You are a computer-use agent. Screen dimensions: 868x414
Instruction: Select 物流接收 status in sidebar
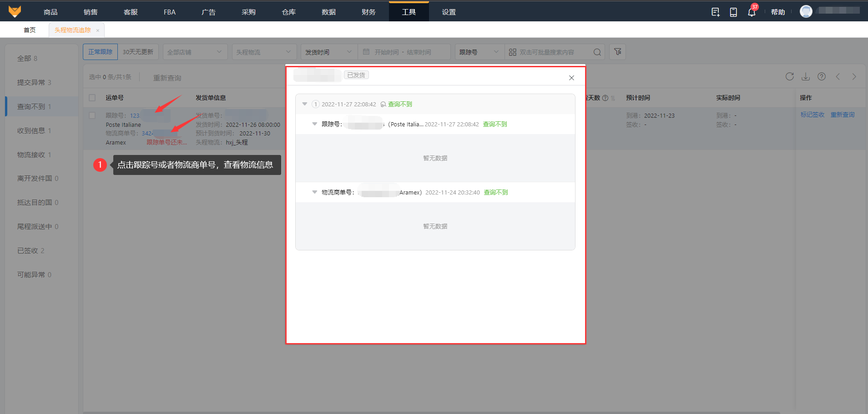(x=42, y=155)
